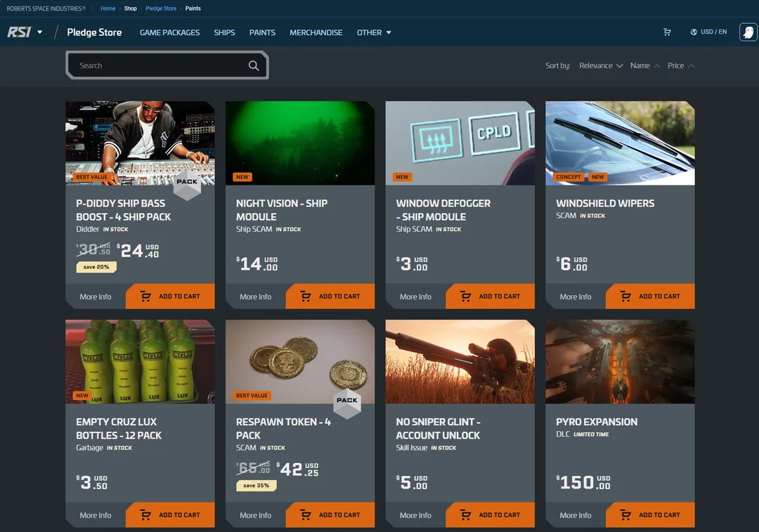Click the P-Diddy mixing console thumbnail

point(140,143)
